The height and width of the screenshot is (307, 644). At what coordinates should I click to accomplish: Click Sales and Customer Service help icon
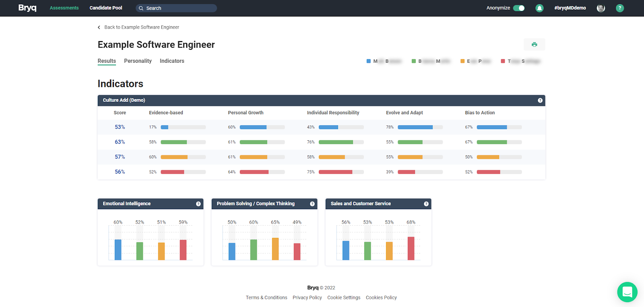pyautogui.click(x=426, y=204)
